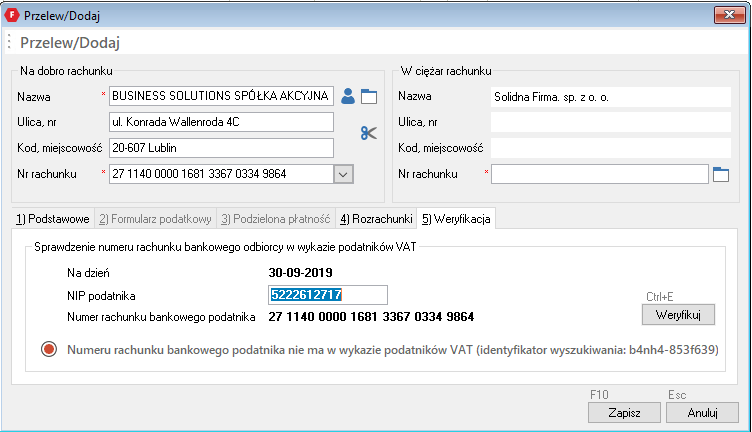The width and height of the screenshot is (752, 432).
Task: Click the recipient Nazwa field
Action: point(220,96)
